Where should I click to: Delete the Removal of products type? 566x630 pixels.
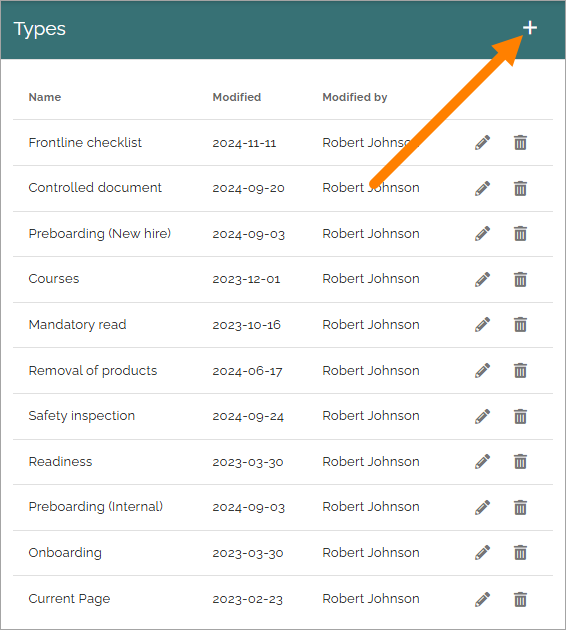click(x=520, y=370)
